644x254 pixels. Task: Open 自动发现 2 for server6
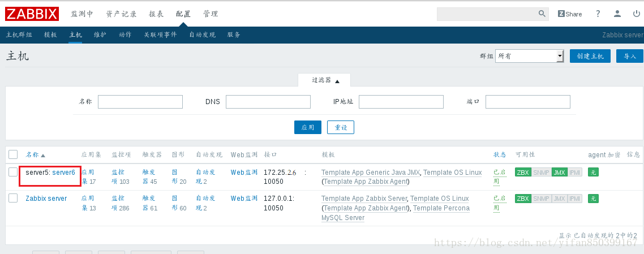[205, 177]
